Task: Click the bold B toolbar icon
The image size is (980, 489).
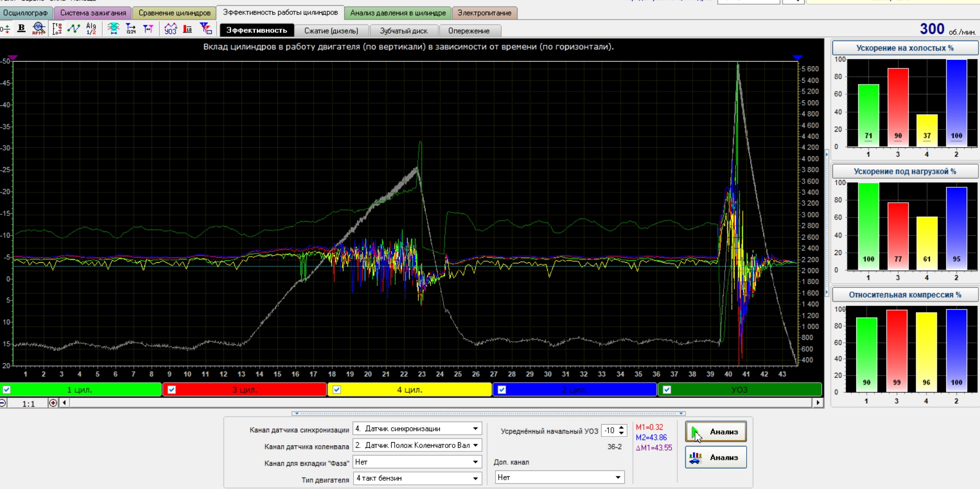Action: click(21, 29)
